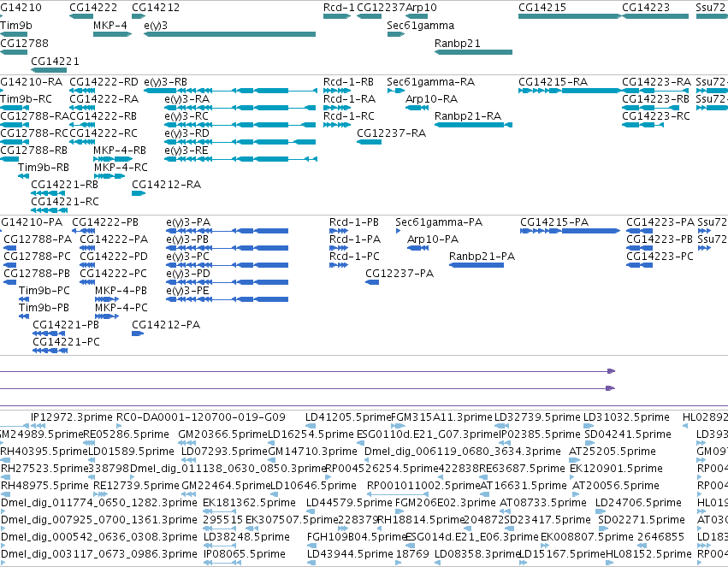Select the CG14223-PC protein label
This screenshot has width=728, height=567.
[x=660, y=257]
